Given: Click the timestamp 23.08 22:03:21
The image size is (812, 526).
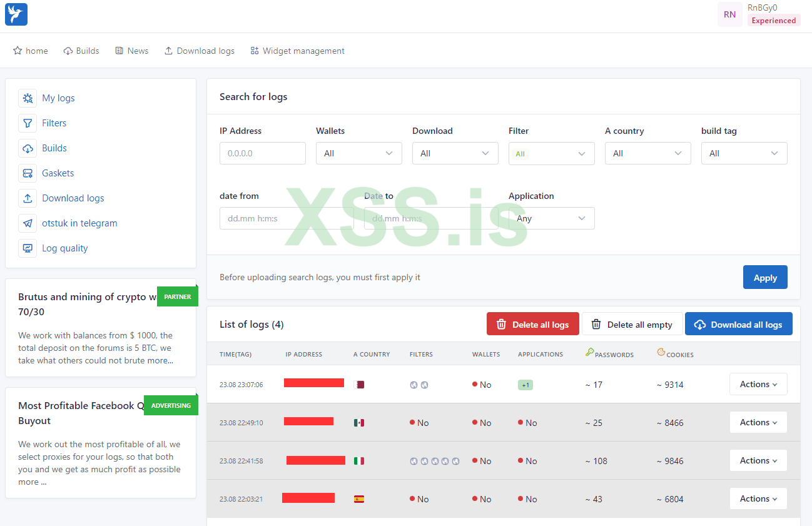Looking at the screenshot, I should click(x=241, y=499).
